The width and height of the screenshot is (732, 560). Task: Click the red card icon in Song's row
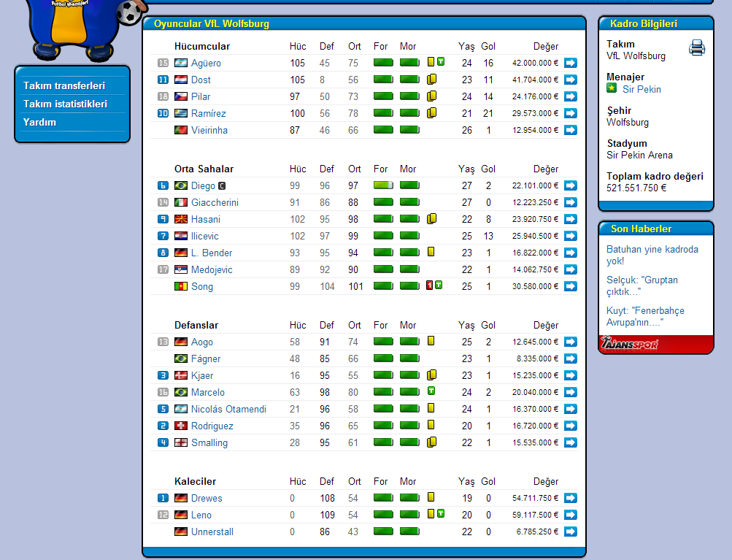[x=429, y=285]
